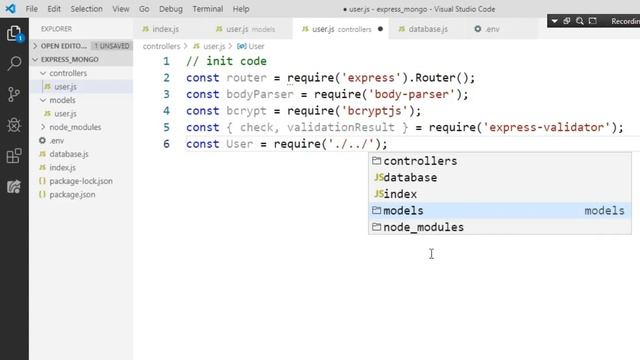640x360 pixels.
Task: Open the Extensions view
Action: pos(14,156)
